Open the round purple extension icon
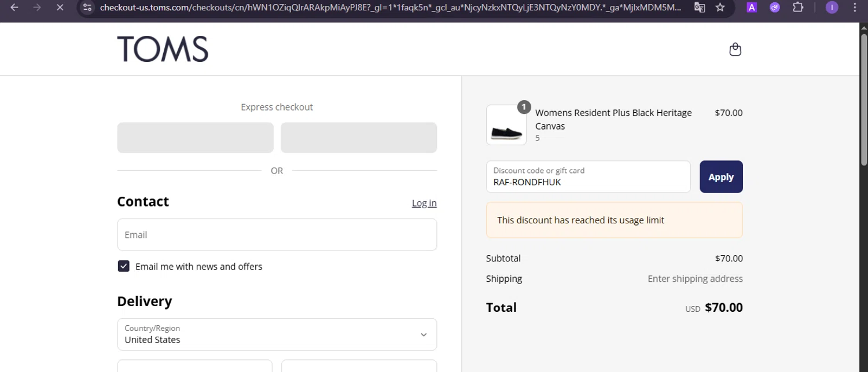The width and height of the screenshot is (868, 372). point(775,8)
